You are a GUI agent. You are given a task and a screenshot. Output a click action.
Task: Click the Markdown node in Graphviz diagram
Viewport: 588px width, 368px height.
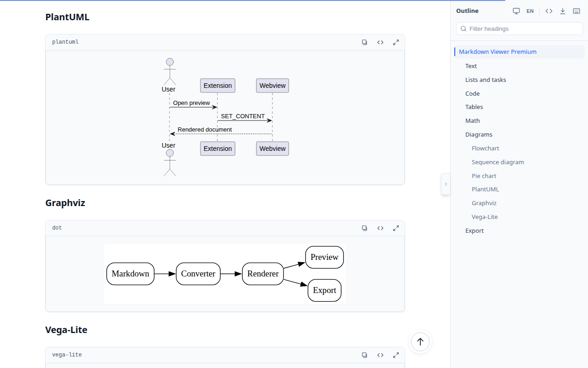coord(130,274)
